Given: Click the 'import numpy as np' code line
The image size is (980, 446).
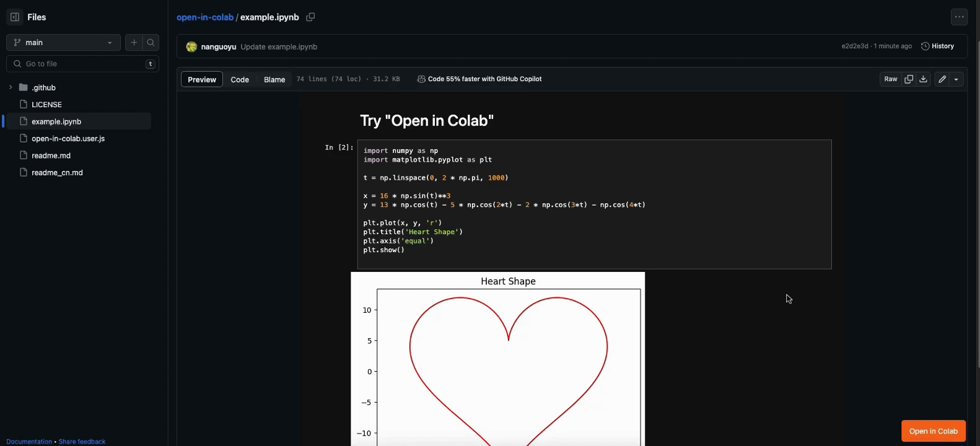Looking at the screenshot, I should [x=401, y=151].
